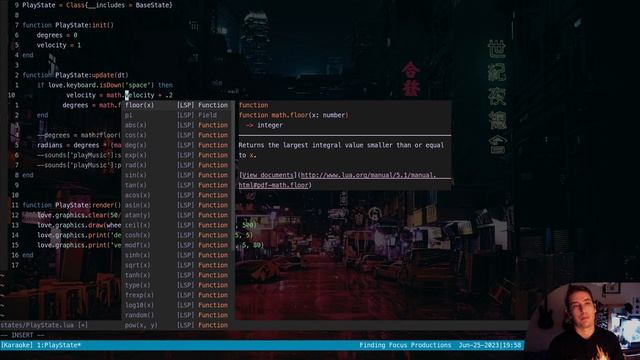Pick cosh(x) in the list
Viewport: 640px width, 360px height.
pos(178,235)
